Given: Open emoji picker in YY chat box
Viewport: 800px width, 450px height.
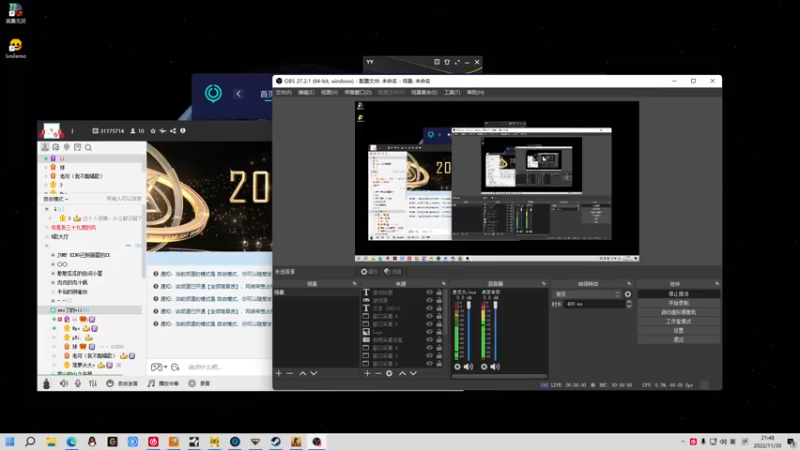Looking at the screenshot, I should point(175,367).
